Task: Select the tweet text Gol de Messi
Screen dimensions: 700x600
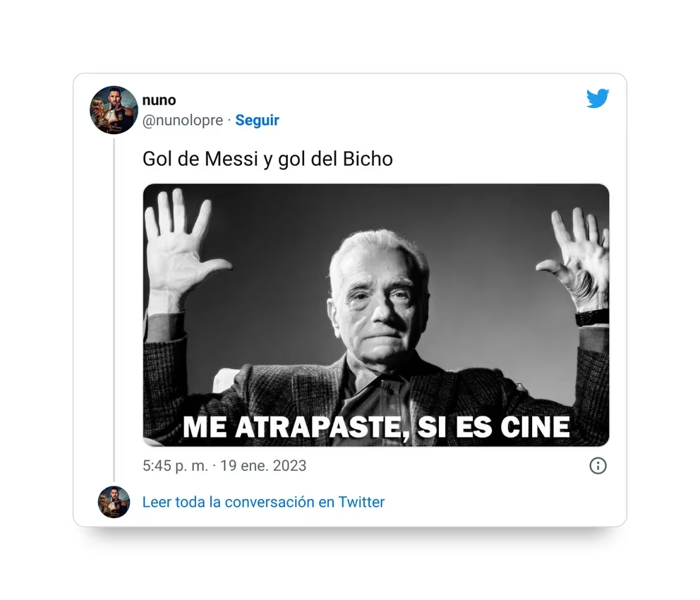Action: (x=200, y=159)
